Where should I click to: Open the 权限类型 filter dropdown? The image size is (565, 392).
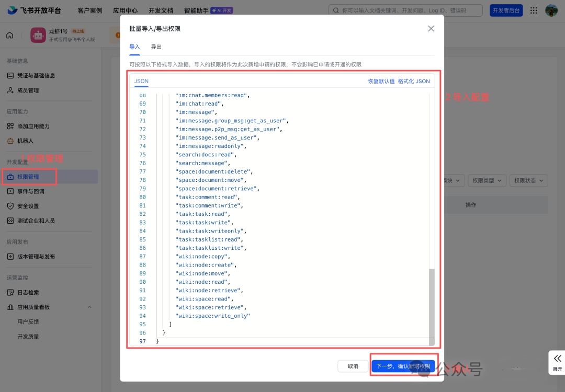click(487, 180)
